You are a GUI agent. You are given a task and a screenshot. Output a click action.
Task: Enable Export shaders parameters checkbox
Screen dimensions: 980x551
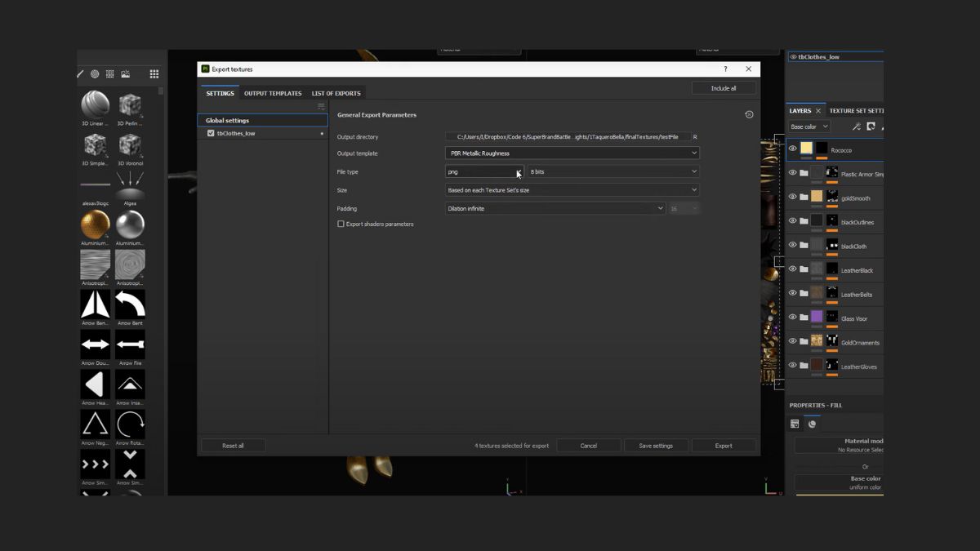tap(341, 224)
